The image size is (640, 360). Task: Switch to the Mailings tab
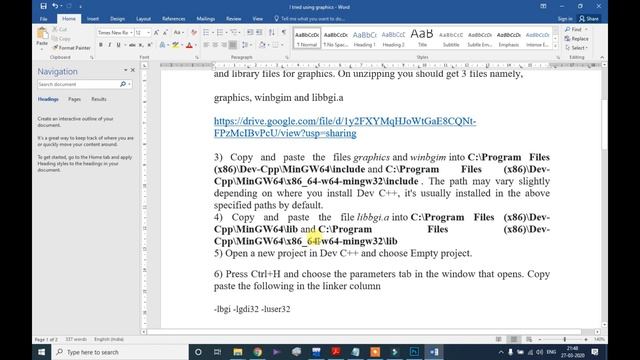click(x=205, y=19)
